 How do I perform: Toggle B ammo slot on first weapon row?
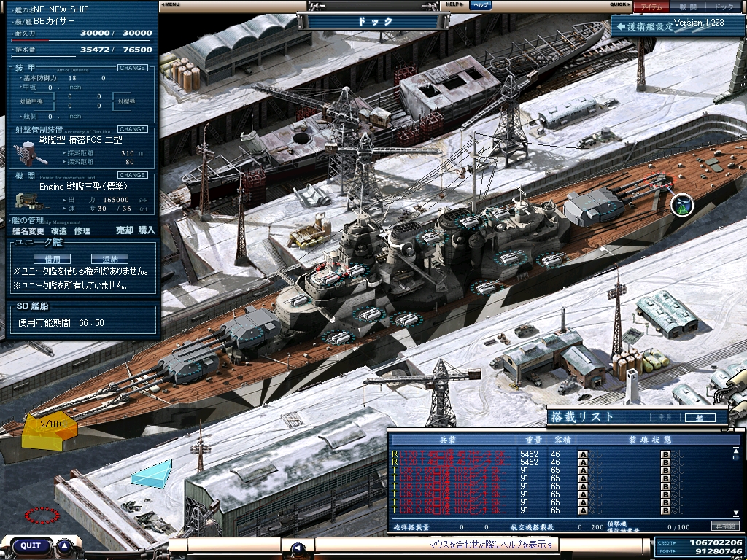[x=665, y=455]
